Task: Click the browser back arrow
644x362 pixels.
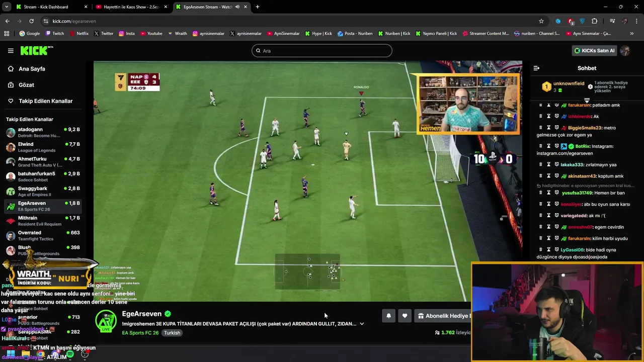Action: point(7,21)
